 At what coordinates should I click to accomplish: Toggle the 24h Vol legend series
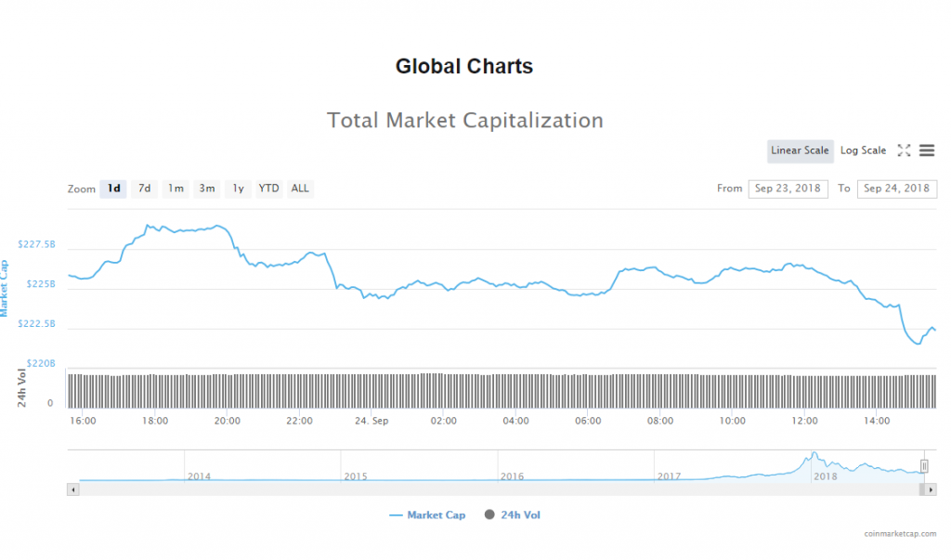pyautogui.click(x=512, y=514)
